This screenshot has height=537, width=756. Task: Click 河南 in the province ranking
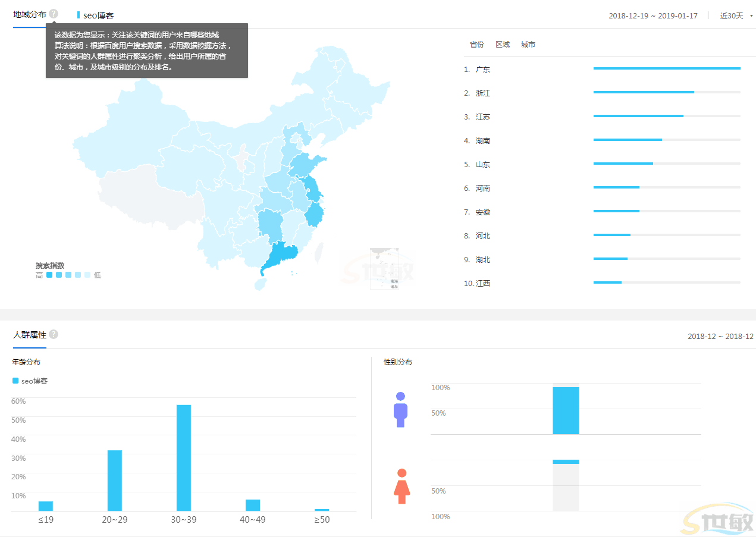coord(483,189)
